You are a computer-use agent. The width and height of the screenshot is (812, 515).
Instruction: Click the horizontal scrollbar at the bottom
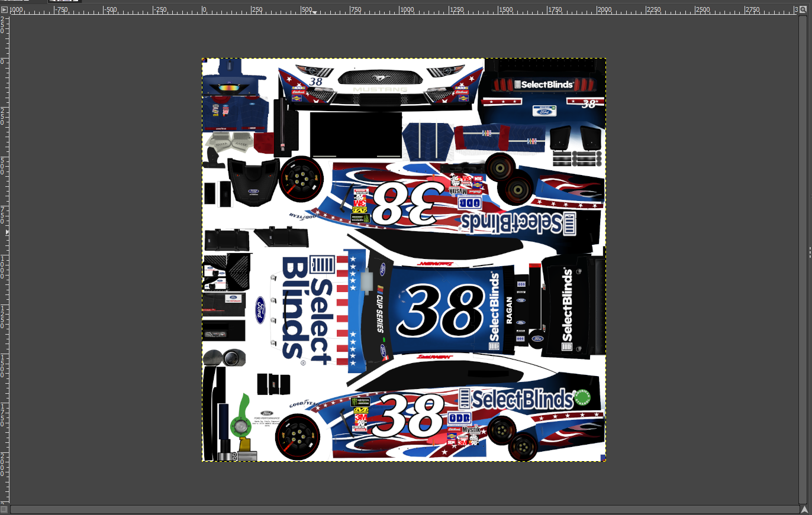point(404,509)
